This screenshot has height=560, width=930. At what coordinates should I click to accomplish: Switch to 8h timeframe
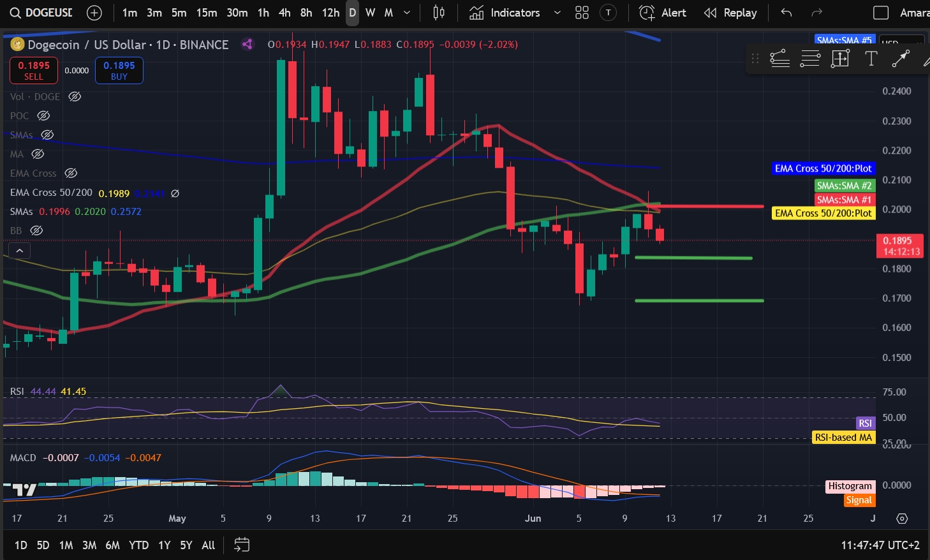306,13
